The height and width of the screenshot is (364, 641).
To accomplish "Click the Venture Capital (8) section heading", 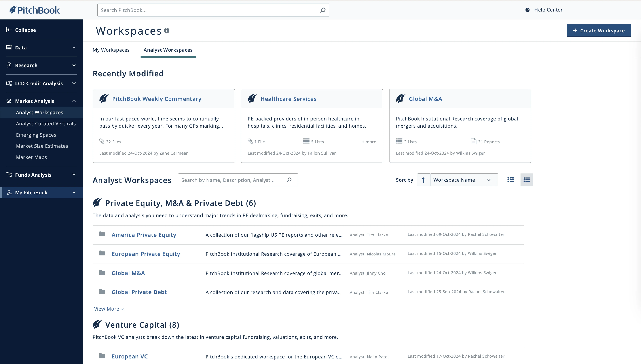I will (x=142, y=325).
